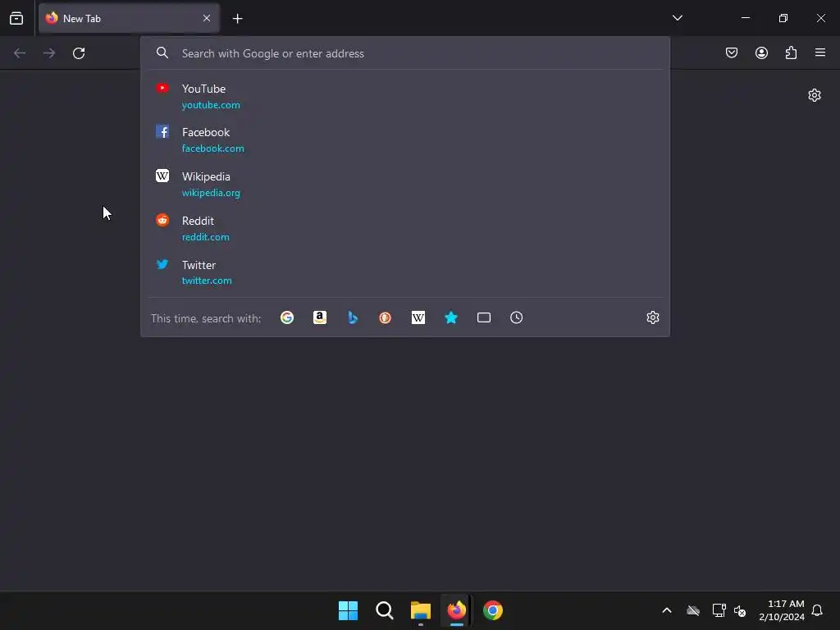
Task: Restore down the Firefox window
Action: click(x=783, y=18)
